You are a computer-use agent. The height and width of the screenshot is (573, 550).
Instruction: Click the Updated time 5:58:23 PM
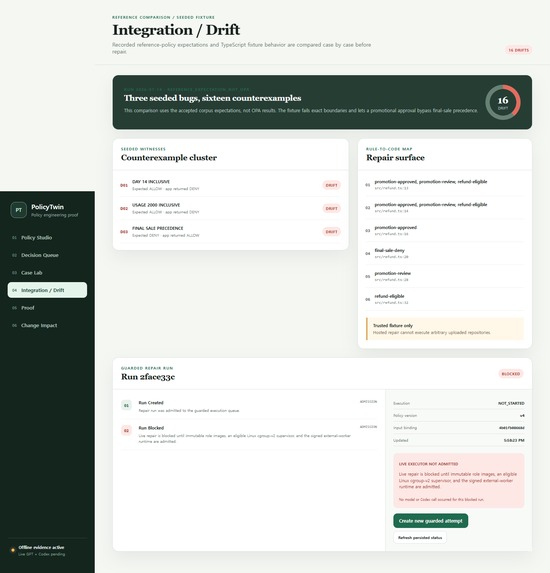pos(514,440)
